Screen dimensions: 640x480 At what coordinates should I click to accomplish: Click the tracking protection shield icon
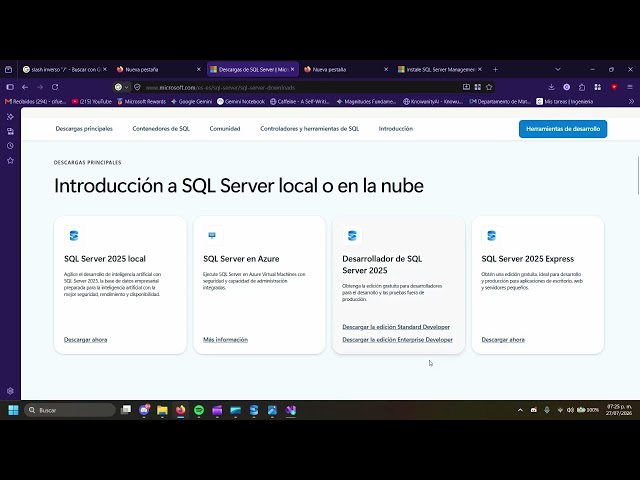click(x=138, y=87)
